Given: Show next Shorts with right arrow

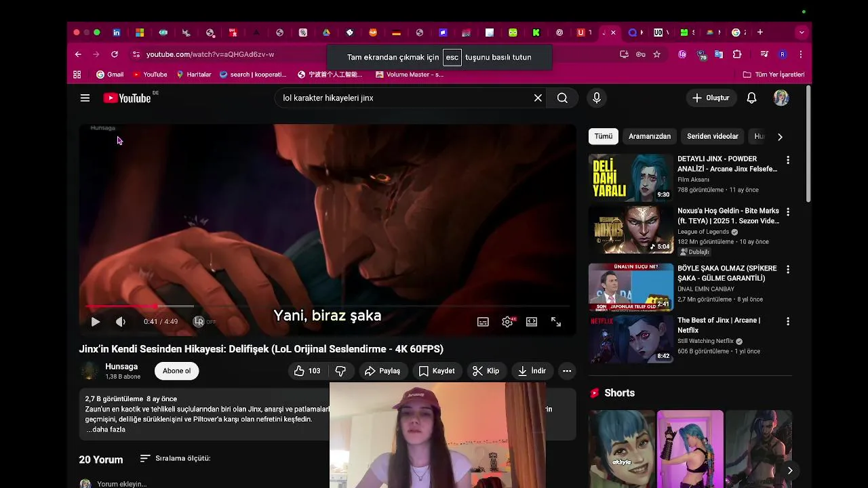Looking at the screenshot, I should (x=790, y=470).
